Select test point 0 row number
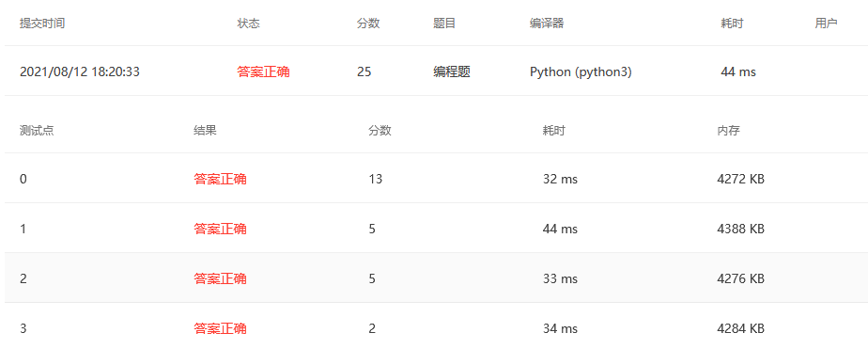The width and height of the screenshot is (868, 349). point(23,179)
